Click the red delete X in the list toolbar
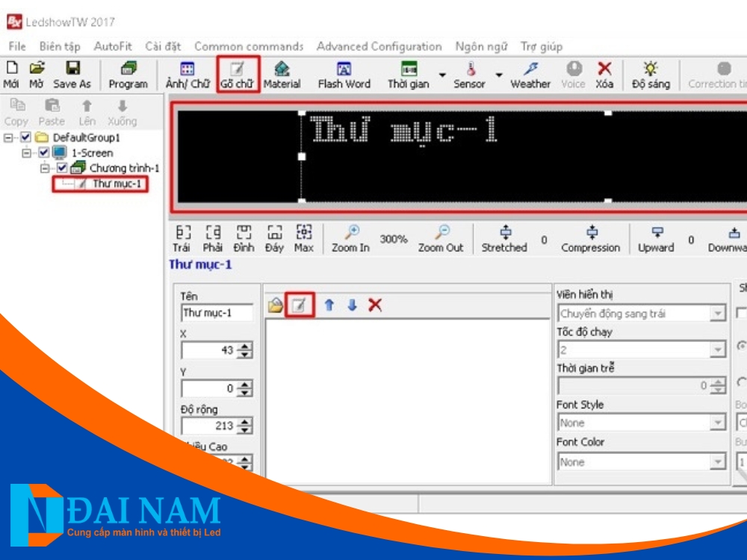This screenshot has width=747, height=560. pos(375,305)
